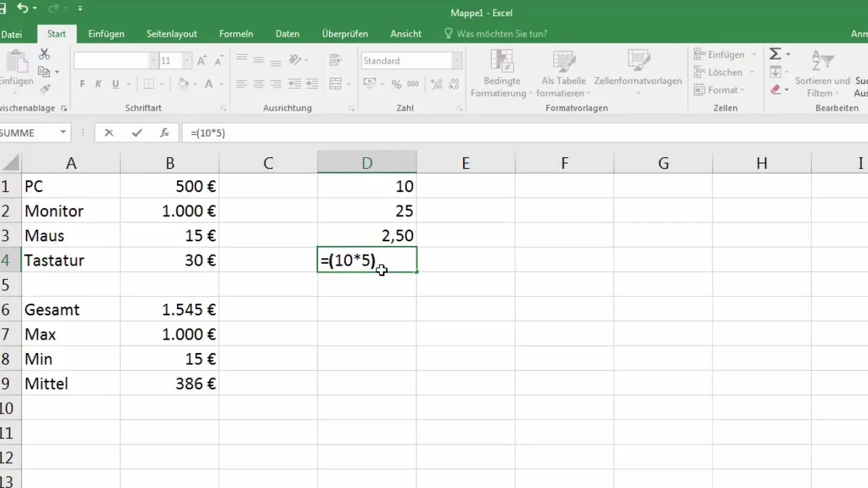Click the fill color paint bucket
This screenshot has width=868, height=488.
182,84
